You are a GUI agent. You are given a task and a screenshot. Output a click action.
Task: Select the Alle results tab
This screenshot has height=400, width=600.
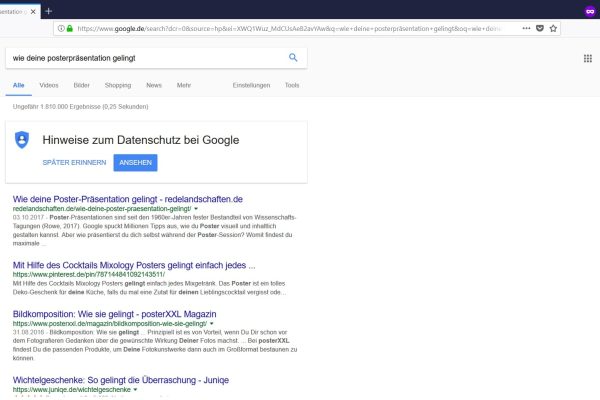tap(18, 85)
